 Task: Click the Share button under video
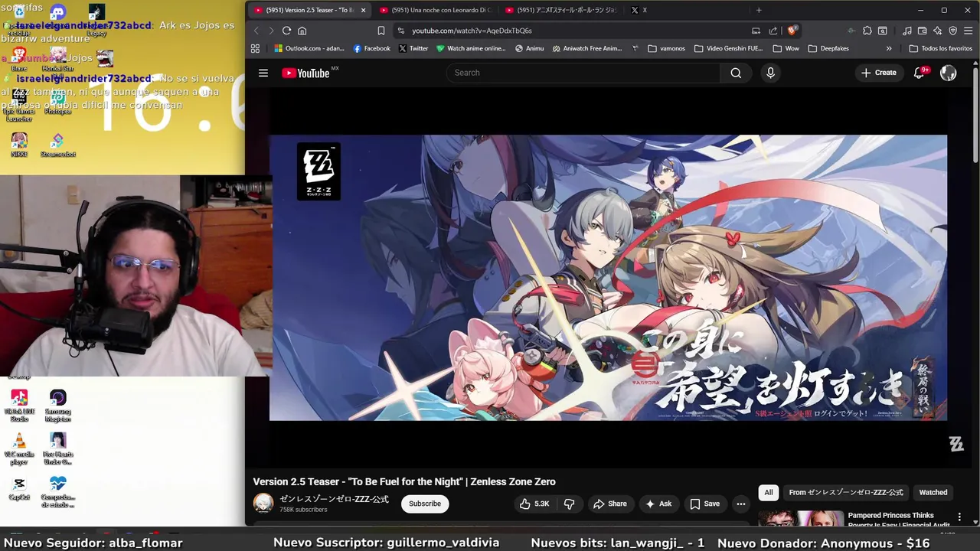coord(610,504)
